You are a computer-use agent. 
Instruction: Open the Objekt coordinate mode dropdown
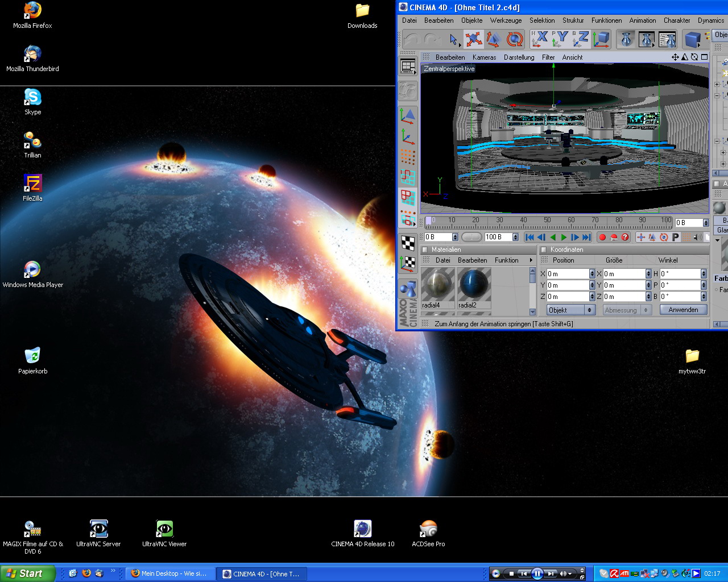(x=570, y=310)
